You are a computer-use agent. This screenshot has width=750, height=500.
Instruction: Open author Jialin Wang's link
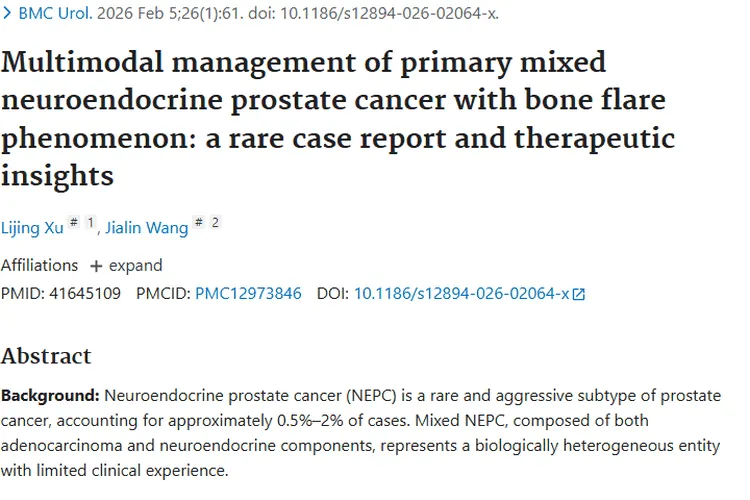(147, 228)
